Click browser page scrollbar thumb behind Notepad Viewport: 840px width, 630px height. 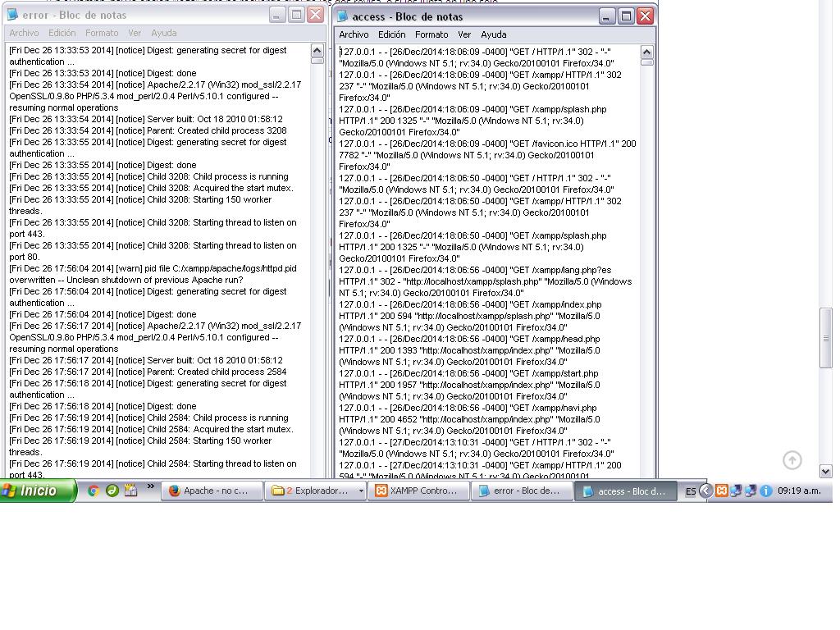tap(825, 338)
